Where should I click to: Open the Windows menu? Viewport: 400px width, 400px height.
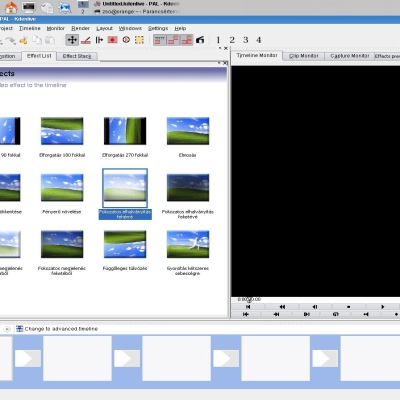pos(130,28)
